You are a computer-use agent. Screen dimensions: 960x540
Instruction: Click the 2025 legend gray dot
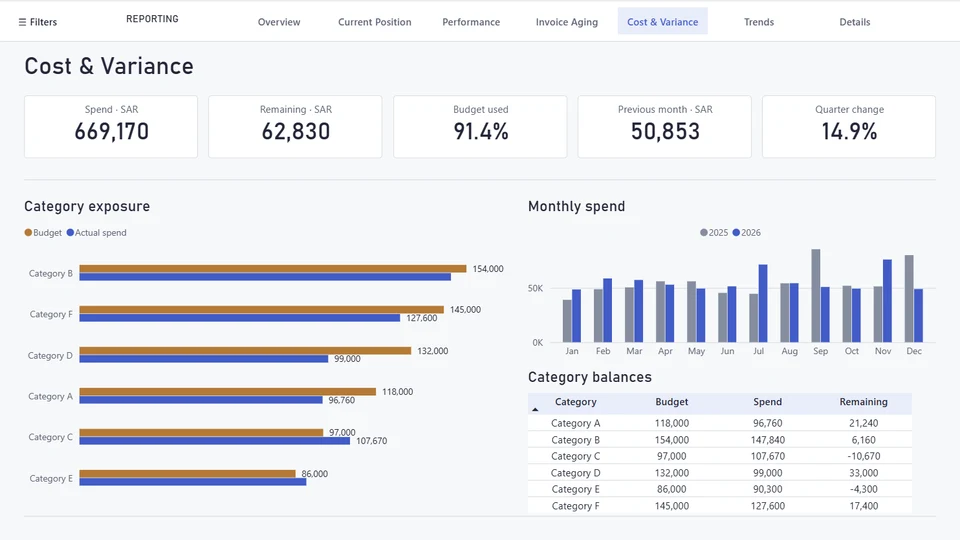[x=704, y=233]
